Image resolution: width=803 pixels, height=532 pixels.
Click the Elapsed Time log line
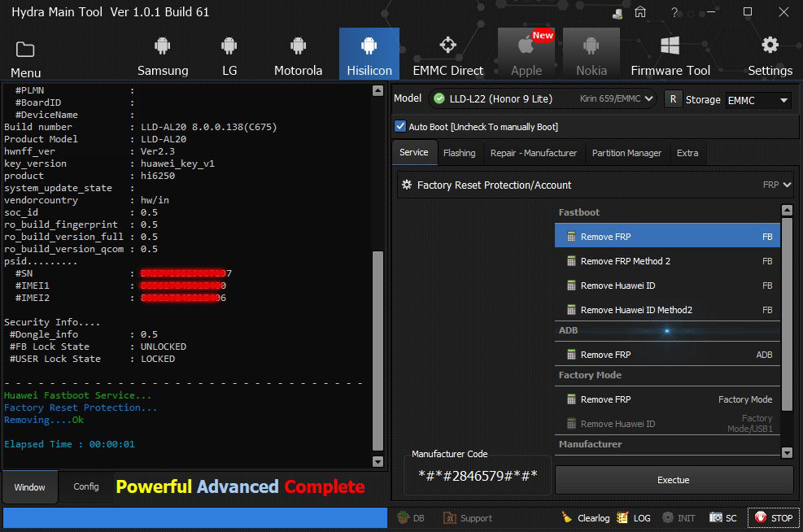coord(69,444)
